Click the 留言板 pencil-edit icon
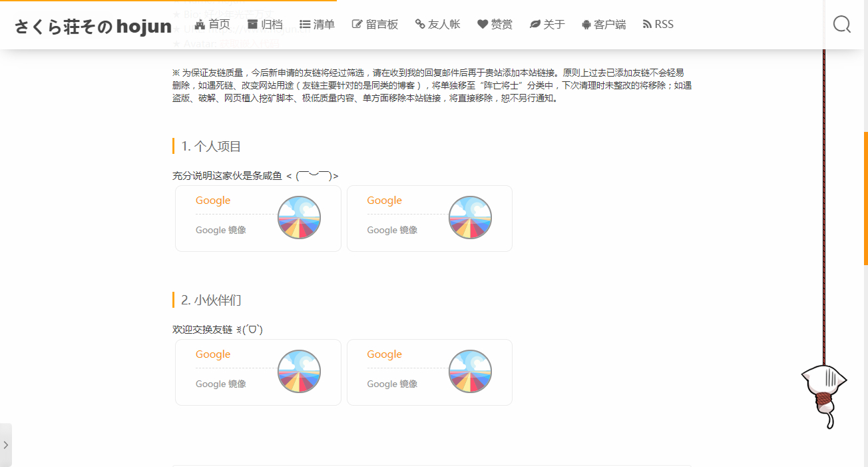This screenshot has width=868, height=467. point(357,25)
